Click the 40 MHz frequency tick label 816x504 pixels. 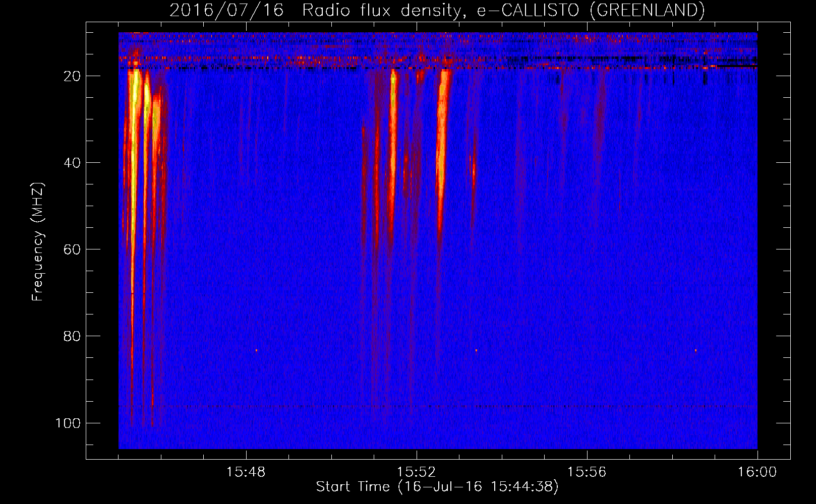(x=72, y=163)
